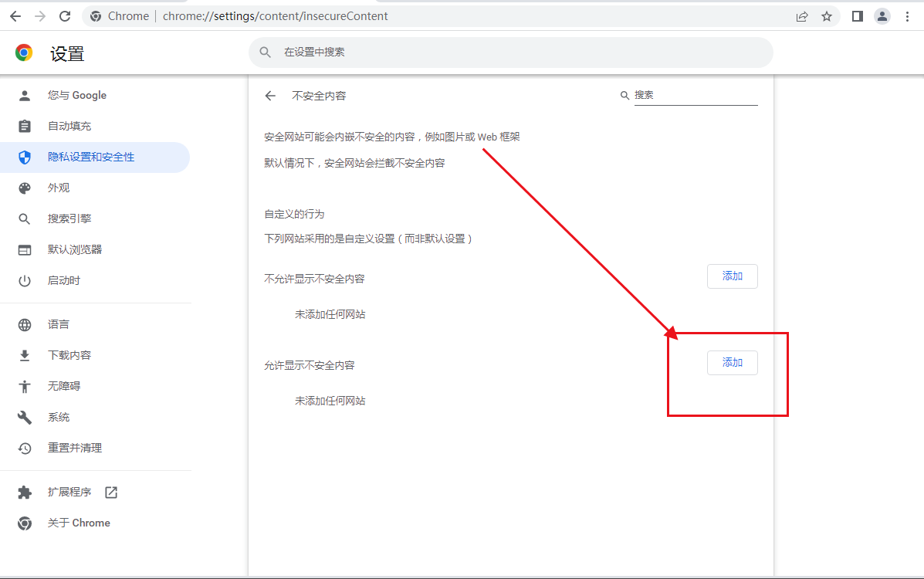924x579 pixels.
Task: Click the puzzle icon for 扩展程序
Action: 25,493
